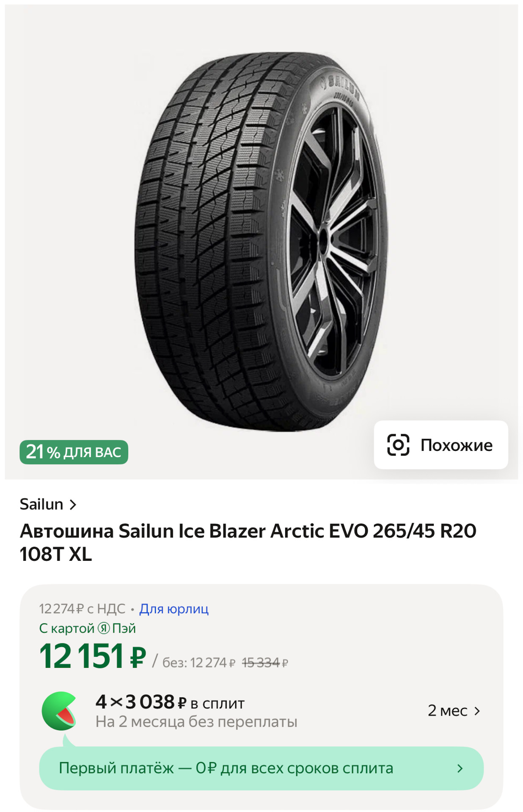Tap 'На 2 месяца без переплаты' subtitle
This screenshot has height=812, width=523.
click(x=196, y=722)
